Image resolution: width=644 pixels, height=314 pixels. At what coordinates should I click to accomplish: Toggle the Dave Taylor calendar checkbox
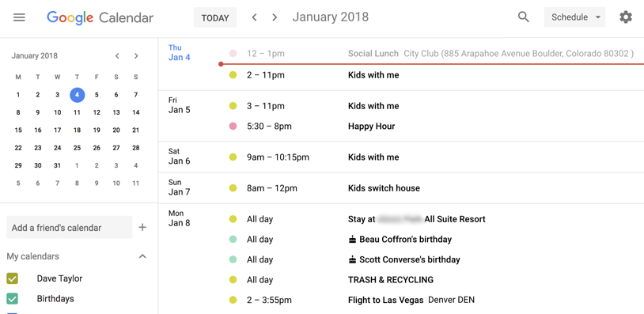tap(13, 278)
